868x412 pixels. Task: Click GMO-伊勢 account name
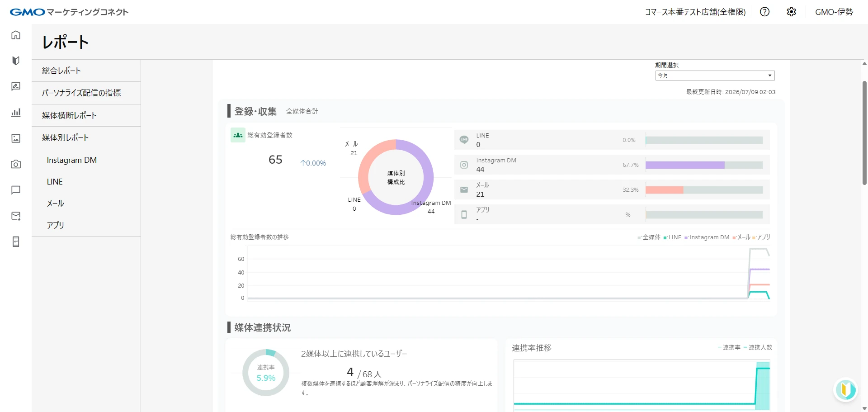point(834,12)
